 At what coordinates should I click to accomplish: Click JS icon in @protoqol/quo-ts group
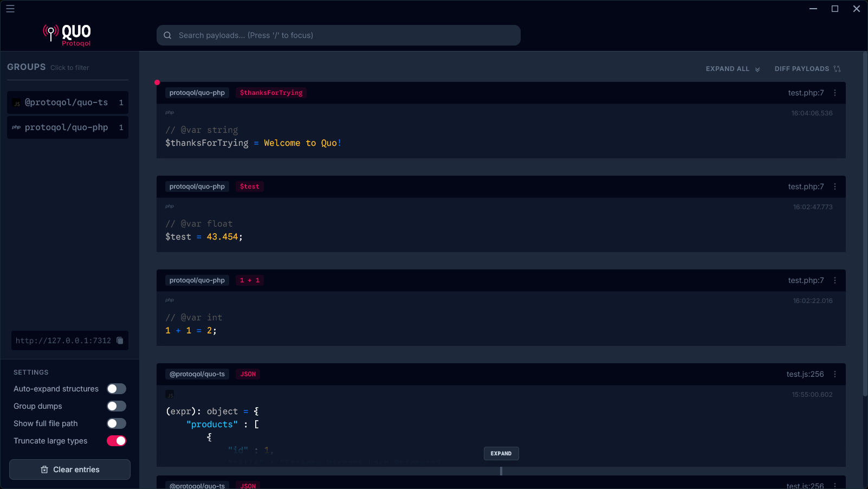pyautogui.click(x=17, y=103)
